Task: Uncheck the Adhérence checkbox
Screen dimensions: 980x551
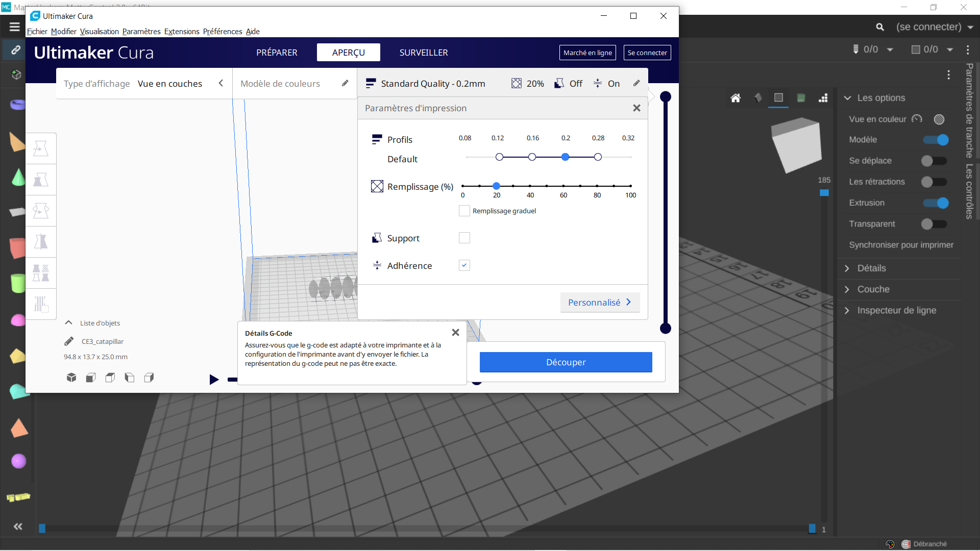Action: point(464,265)
